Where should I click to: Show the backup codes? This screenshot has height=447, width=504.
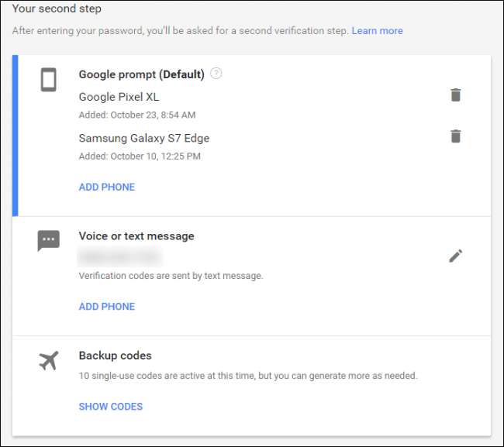[x=111, y=406]
